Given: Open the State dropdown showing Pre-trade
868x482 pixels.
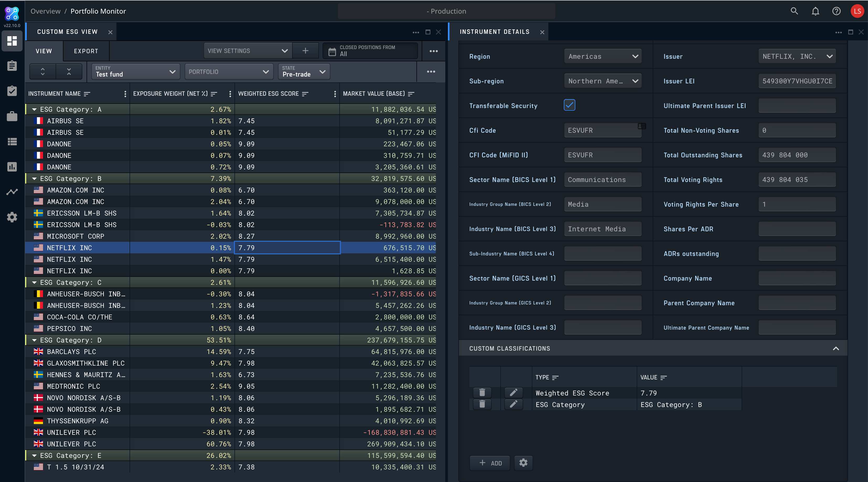Looking at the screenshot, I should coord(304,71).
